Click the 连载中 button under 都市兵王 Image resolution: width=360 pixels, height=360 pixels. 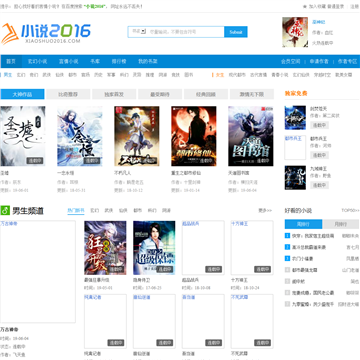tap(319, 155)
